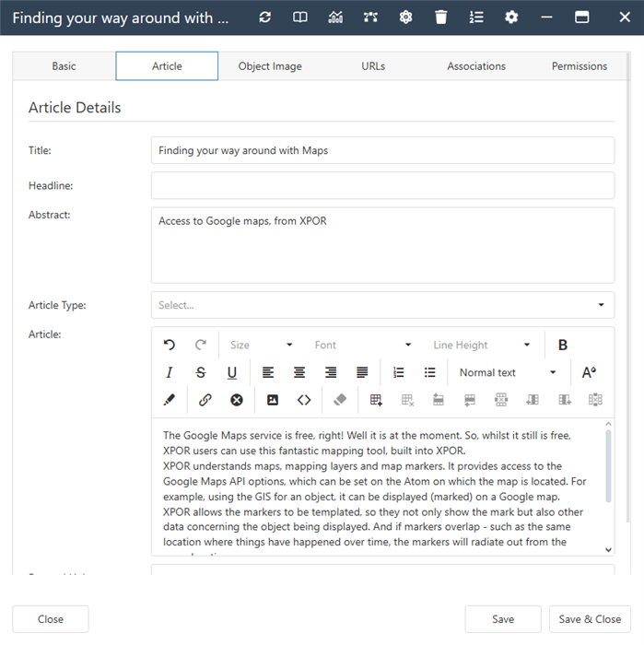Click the delete row icon
The width and height of the screenshot is (644, 645).
pos(501,400)
